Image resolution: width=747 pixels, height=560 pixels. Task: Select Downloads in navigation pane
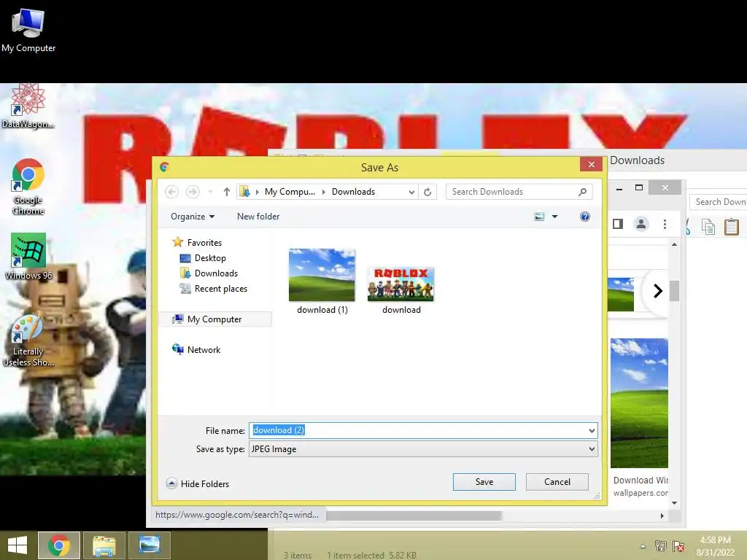209,273
